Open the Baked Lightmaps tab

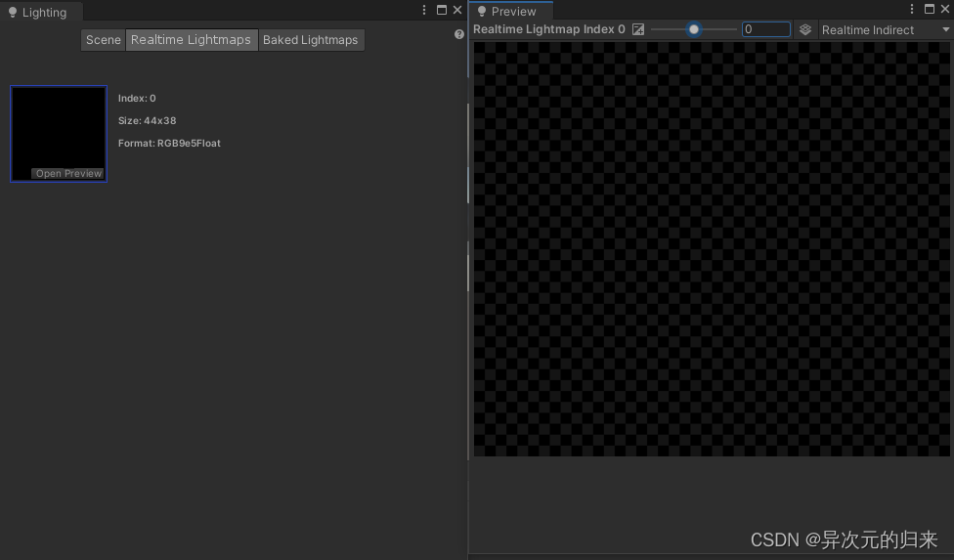[x=311, y=40]
